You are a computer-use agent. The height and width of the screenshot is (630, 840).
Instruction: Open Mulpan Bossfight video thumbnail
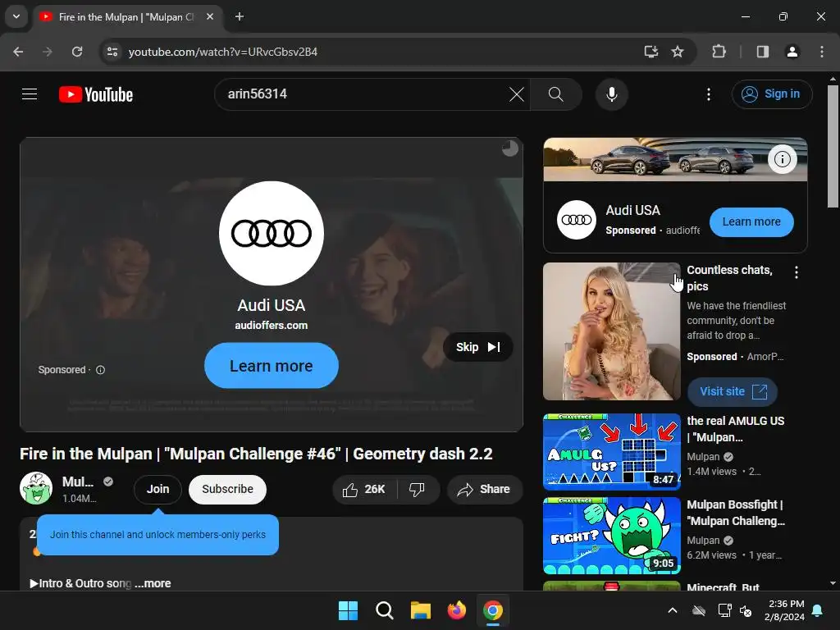pos(612,535)
